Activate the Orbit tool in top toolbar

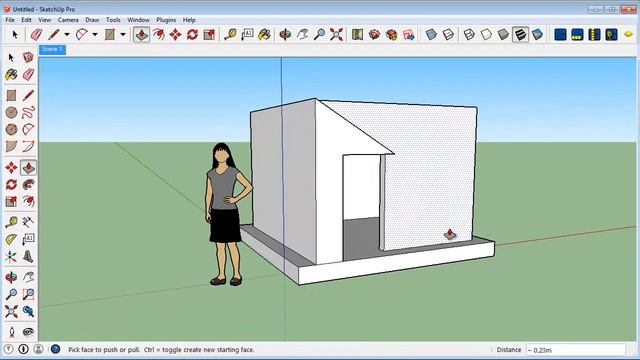285,35
